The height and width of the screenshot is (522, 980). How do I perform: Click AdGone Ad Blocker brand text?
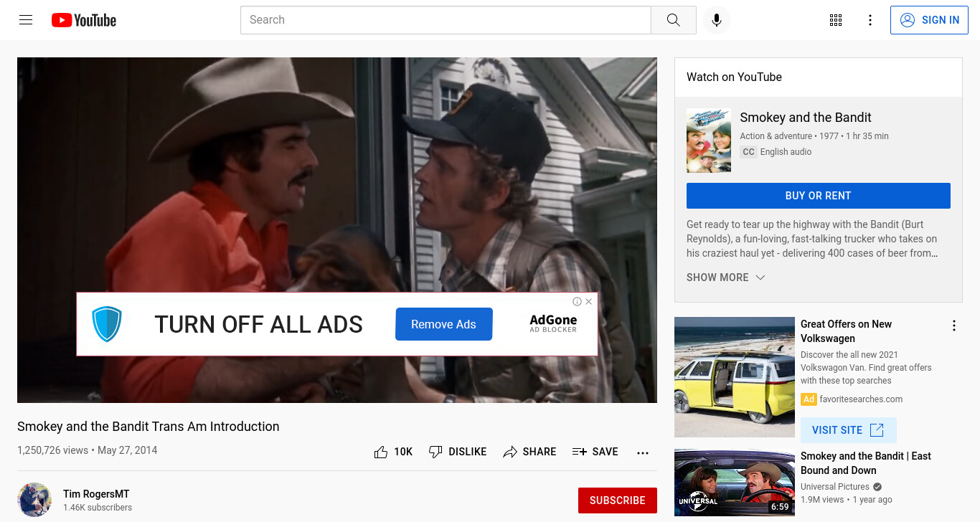pos(553,323)
